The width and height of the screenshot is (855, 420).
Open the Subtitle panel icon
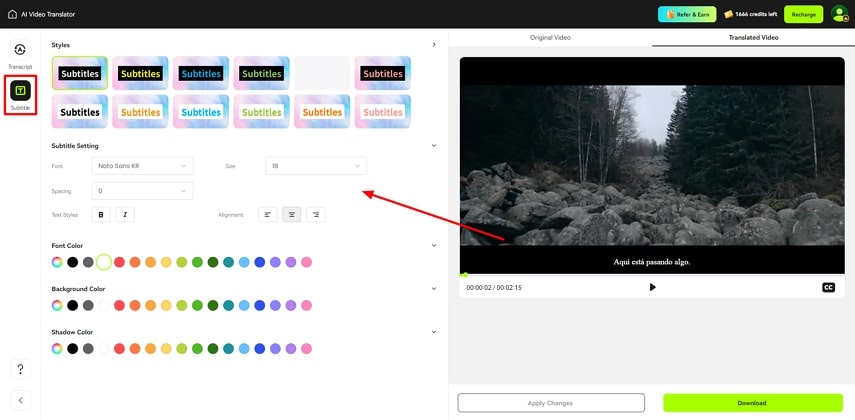click(x=20, y=91)
